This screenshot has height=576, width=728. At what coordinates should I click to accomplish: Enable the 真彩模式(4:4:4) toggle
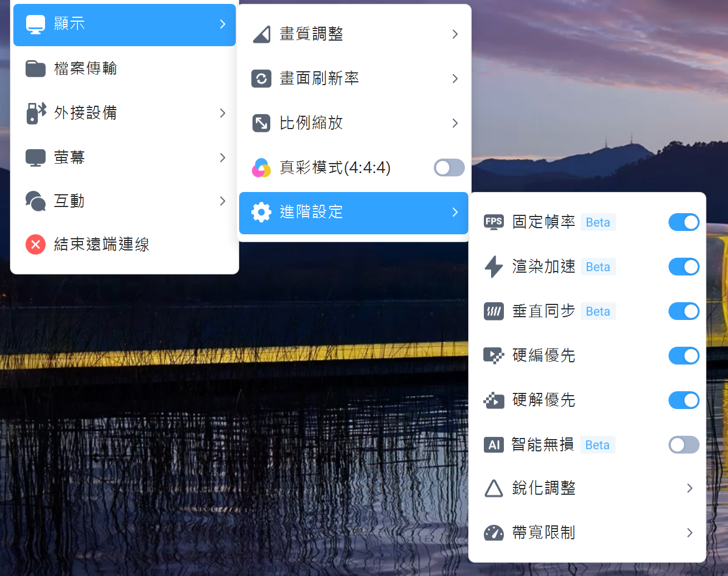[x=449, y=168]
